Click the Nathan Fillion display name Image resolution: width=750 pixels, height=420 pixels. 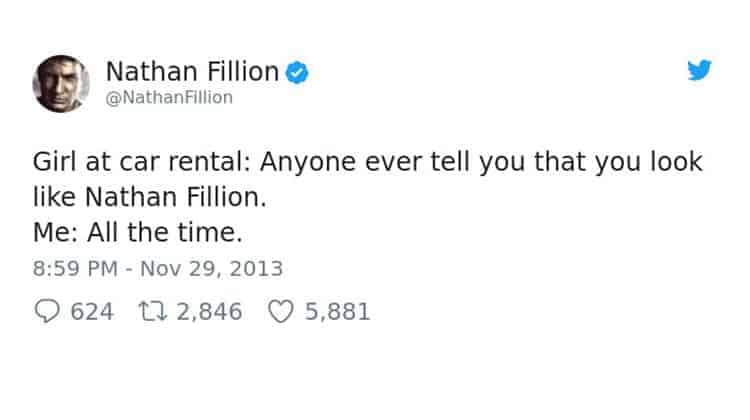192,72
